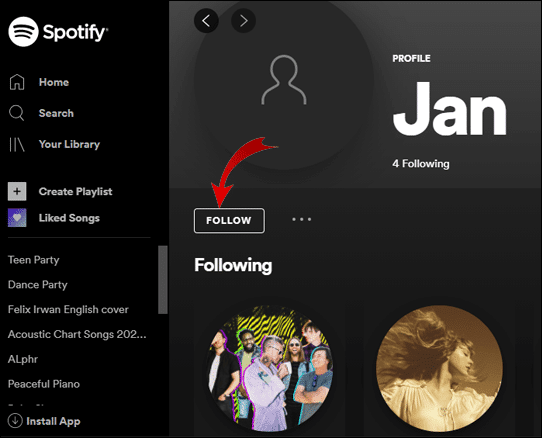Open Your Library menu item
The image size is (542, 438).
(69, 144)
